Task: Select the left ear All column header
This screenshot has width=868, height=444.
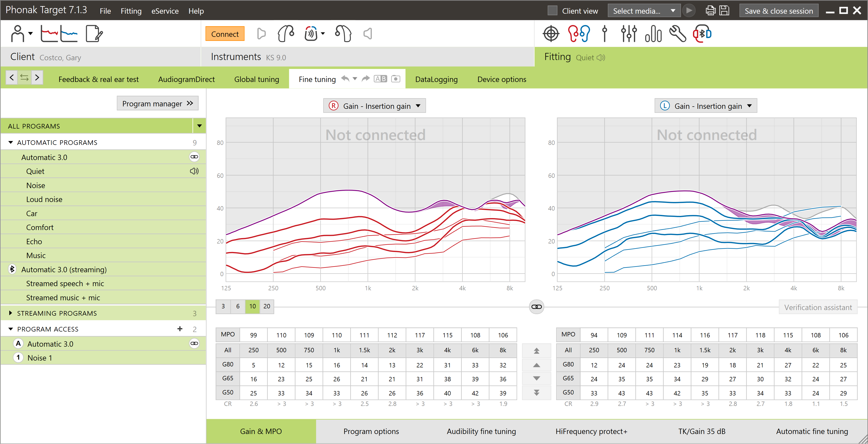Action: [568, 350]
